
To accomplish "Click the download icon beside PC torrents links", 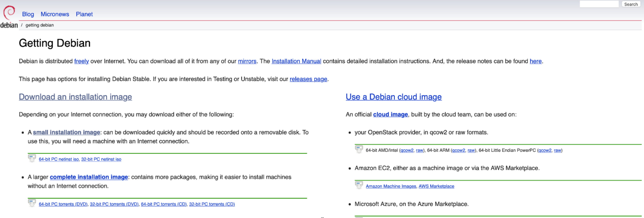I will point(32,203).
